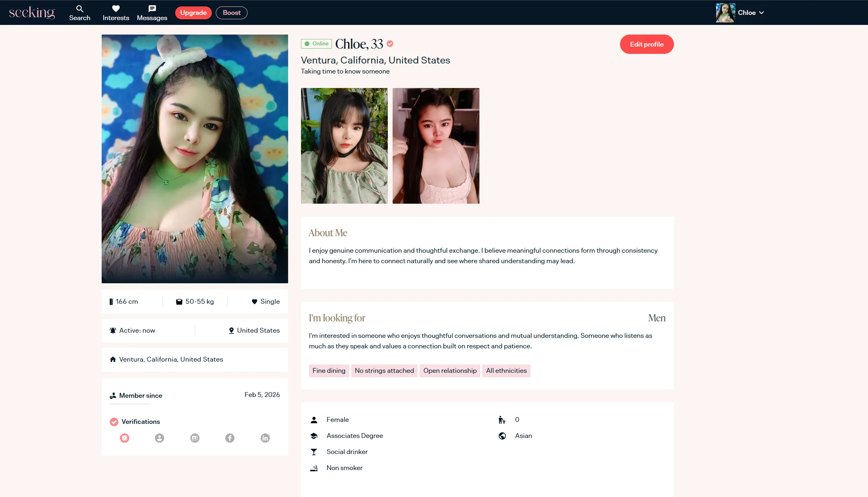Image resolution: width=868 pixels, height=497 pixels.
Task: Open Search from the navigation bar
Action: click(80, 13)
